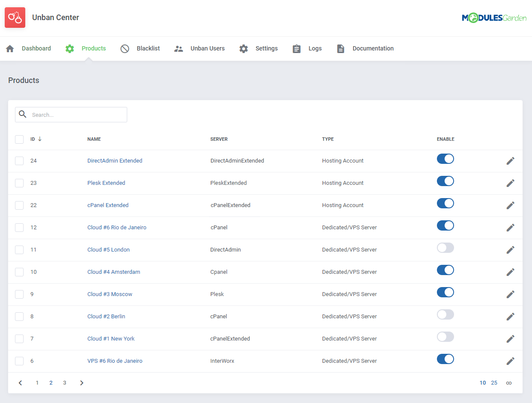Image resolution: width=532 pixels, height=403 pixels.
Task: Click the search magnifier icon
Action: coord(23,114)
